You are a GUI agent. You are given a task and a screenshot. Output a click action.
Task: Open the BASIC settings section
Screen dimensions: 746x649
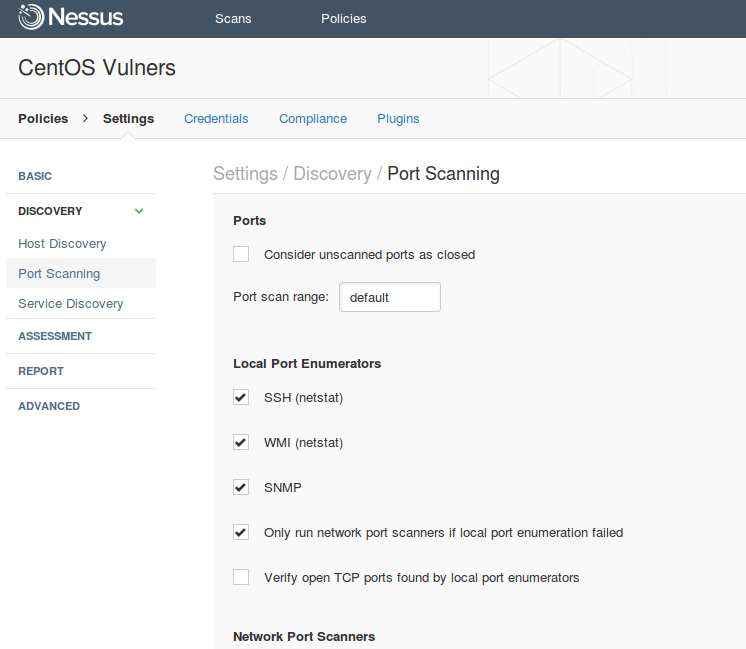(35, 176)
